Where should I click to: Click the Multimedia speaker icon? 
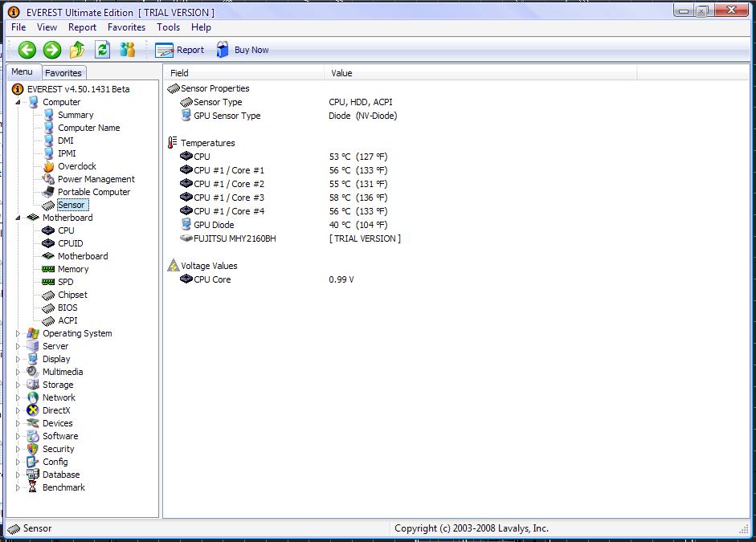pos(33,372)
